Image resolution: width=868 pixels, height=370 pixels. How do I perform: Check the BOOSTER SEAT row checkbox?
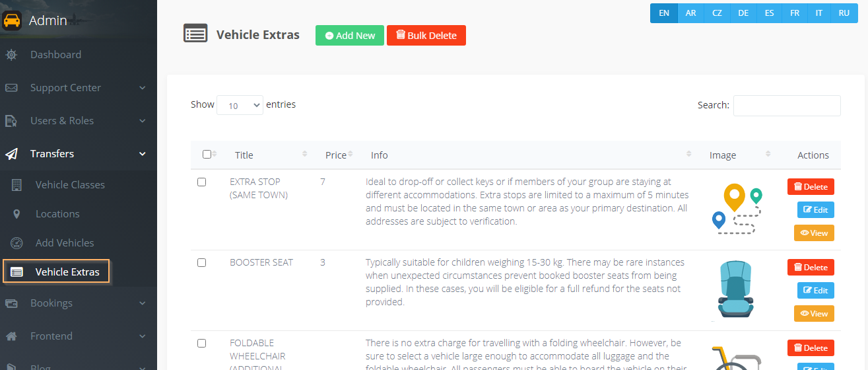(x=202, y=262)
